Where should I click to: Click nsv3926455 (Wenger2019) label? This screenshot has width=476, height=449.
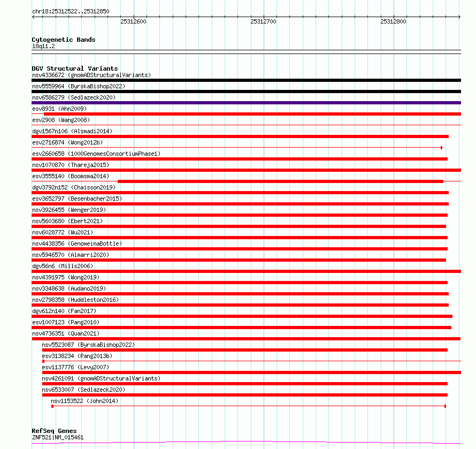pos(69,210)
